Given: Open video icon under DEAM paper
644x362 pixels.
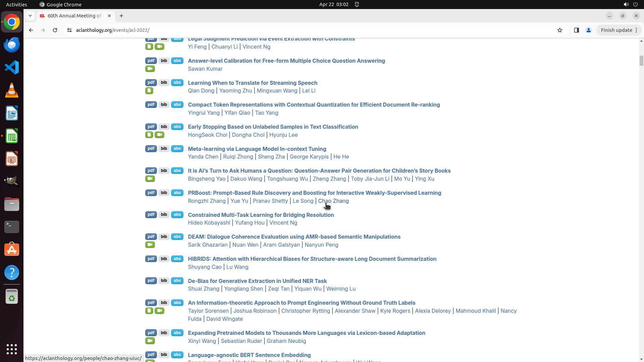Looking at the screenshot, I should click(x=150, y=245).
